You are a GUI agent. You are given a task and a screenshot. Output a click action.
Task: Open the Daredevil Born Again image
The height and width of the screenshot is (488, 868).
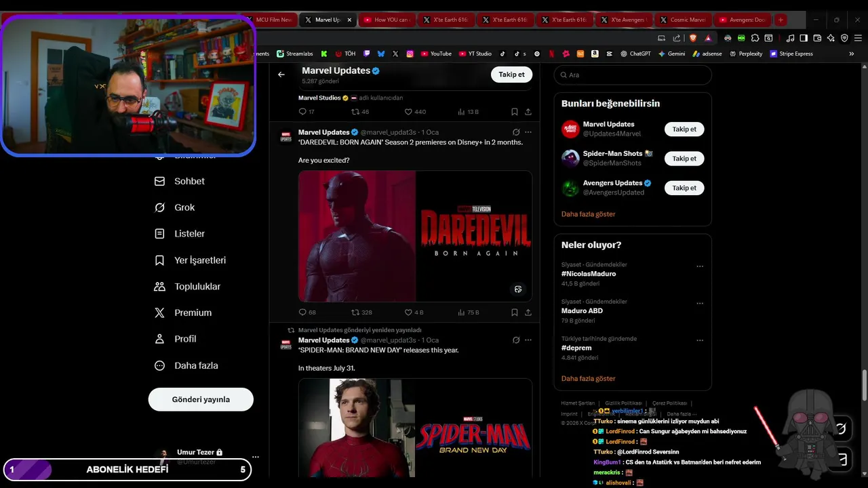pyautogui.click(x=415, y=236)
